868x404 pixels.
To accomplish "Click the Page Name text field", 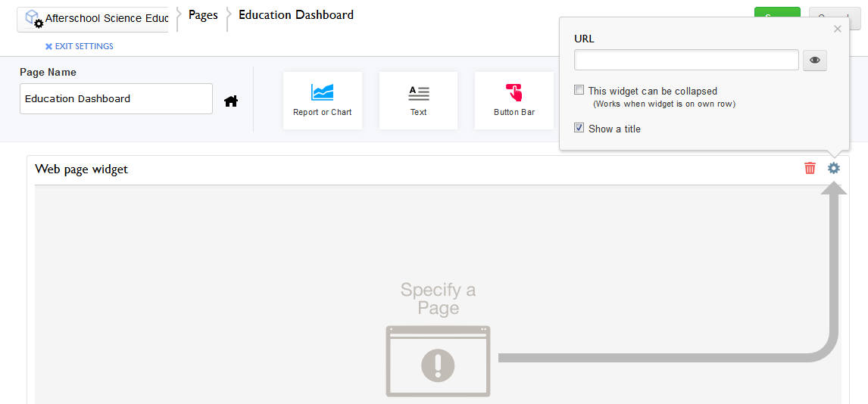I will click(x=116, y=99).
